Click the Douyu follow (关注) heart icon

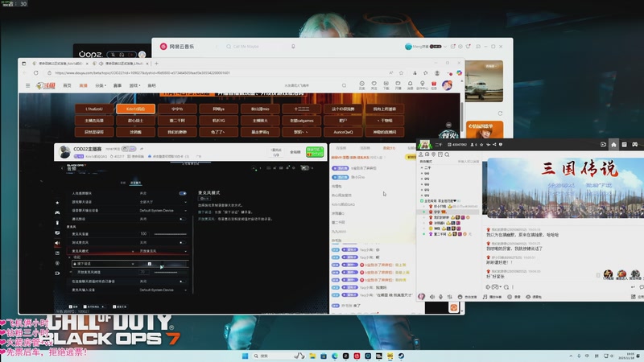(374, 85)
